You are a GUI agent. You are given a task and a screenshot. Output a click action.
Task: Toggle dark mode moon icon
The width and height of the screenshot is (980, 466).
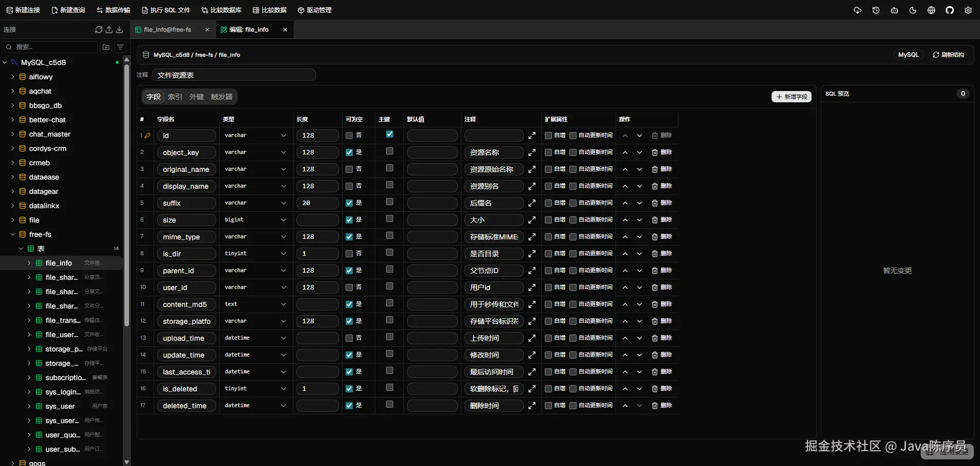913,10
